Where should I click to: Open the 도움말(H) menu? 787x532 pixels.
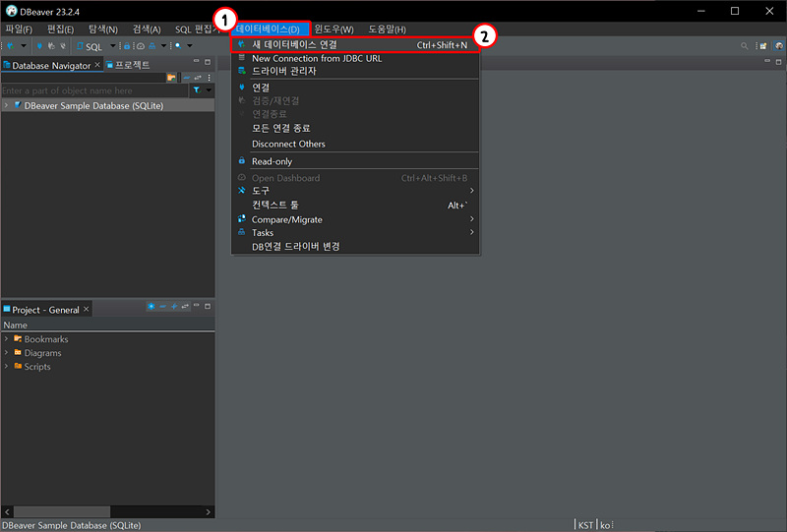387,30
